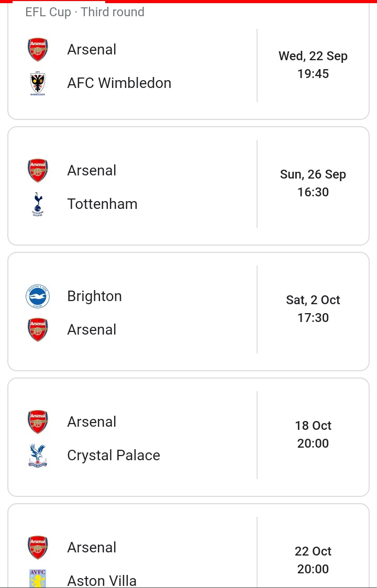Tap Arsenal crest in Wimbledon fixture
The width and height of the screenshot is (377, 588).
click(38, 50)
